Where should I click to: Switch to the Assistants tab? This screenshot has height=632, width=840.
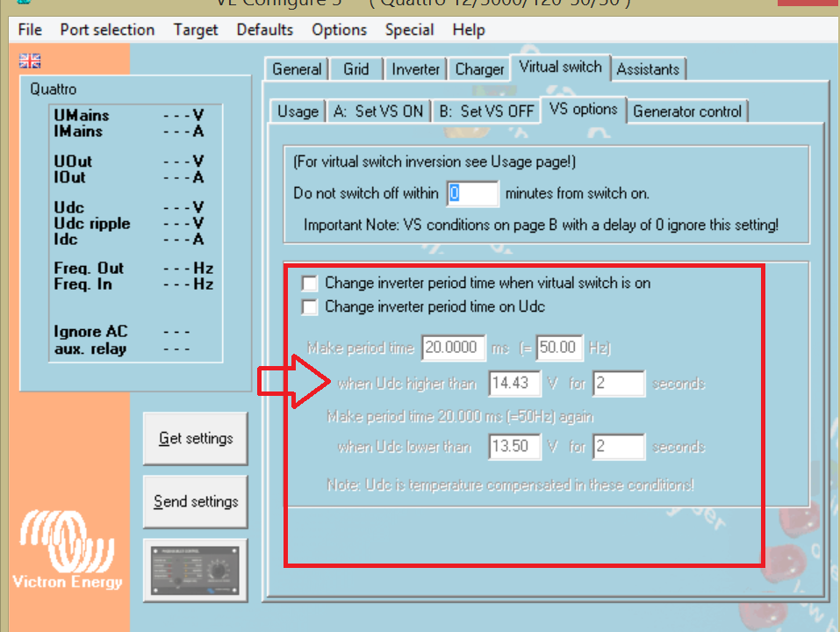(649, 69)
